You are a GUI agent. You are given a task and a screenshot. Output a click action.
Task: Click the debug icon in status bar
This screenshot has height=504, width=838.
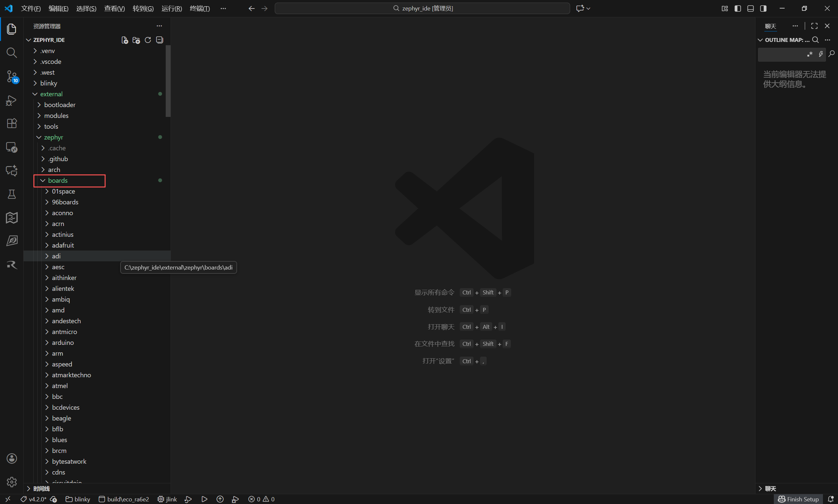coord(235,499)
